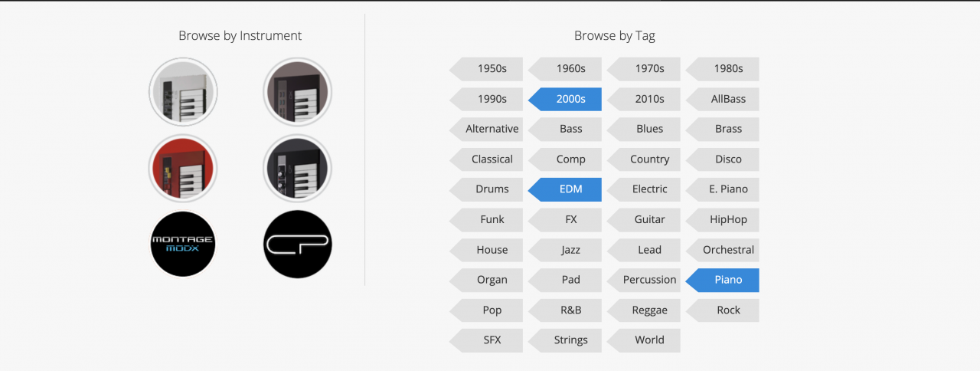Turn off the highlighted EDM tag
The width and height of the screenshot is (980, 371).
tap(570, 189)
